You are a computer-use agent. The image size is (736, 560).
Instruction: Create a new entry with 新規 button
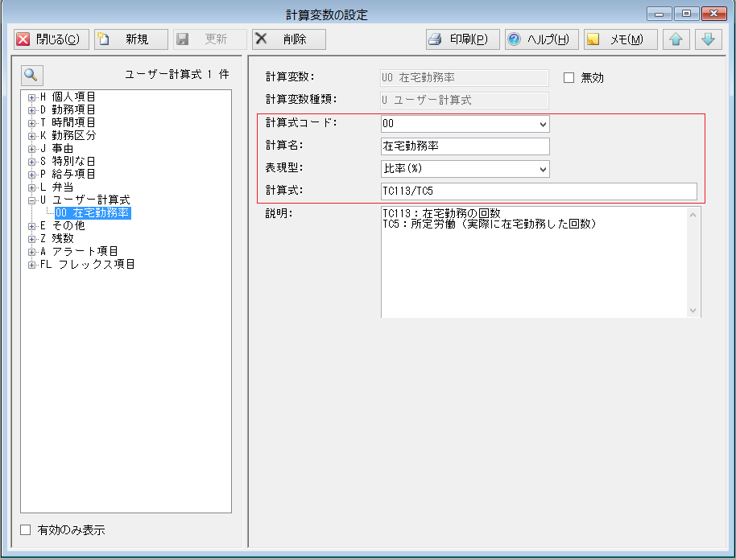[x=130, y=39]
